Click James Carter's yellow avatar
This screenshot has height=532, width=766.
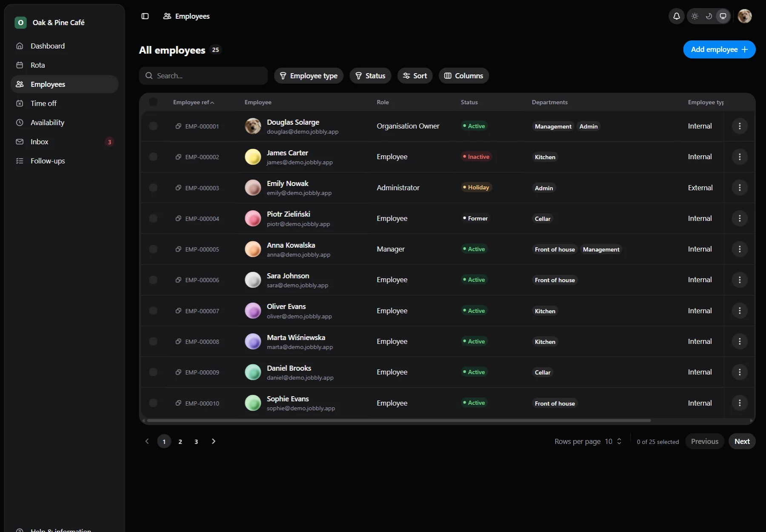tap(253, 157)
